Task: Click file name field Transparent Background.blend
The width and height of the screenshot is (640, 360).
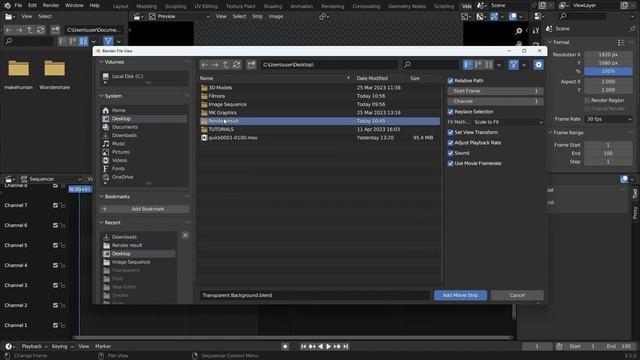Action: point(314,296)
